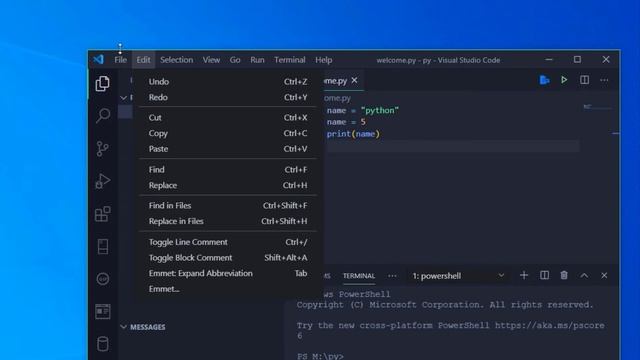This screenshot has height=360, width=640.
Task: Choose Copy from Edit menu
Action: 228,133
